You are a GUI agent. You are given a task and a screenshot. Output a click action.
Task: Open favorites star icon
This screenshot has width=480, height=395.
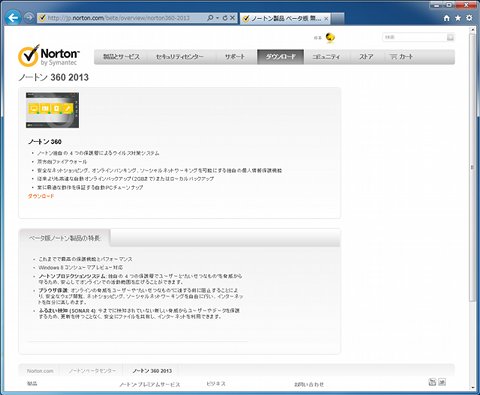(458, 18)
